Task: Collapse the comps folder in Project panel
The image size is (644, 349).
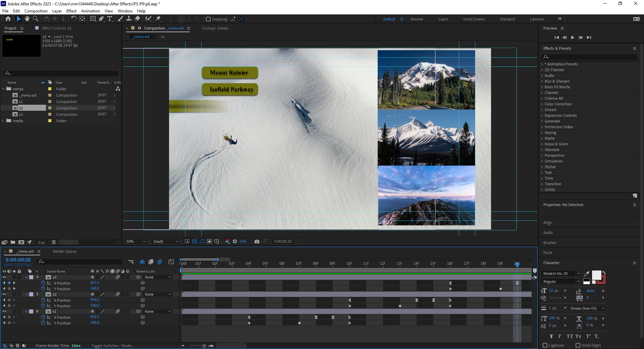Action: point(3,89)
